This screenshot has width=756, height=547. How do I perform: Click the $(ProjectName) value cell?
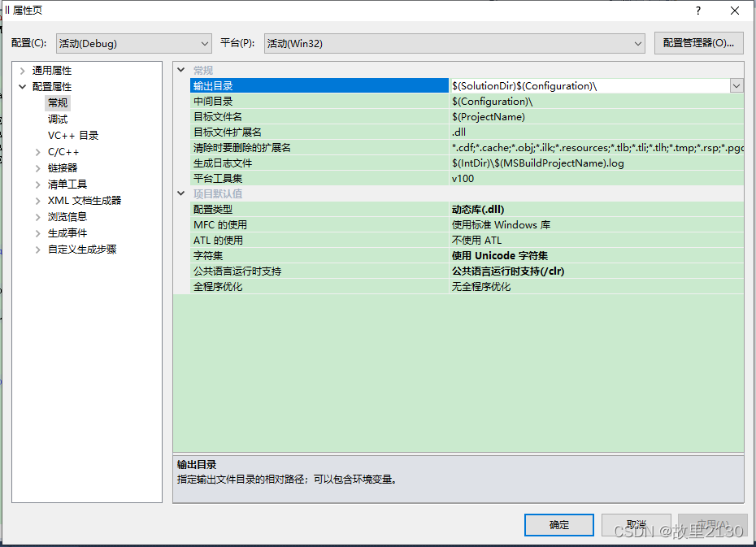597,116
